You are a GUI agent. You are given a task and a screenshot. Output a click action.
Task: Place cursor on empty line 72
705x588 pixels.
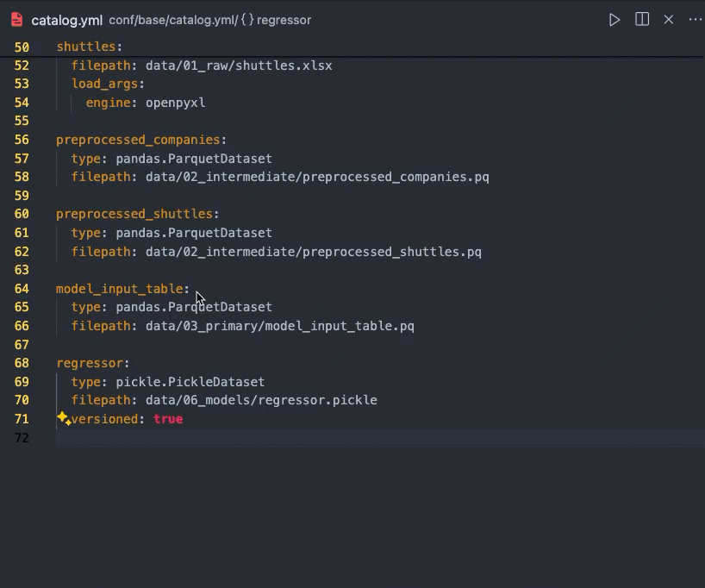(x=259, y=438)
